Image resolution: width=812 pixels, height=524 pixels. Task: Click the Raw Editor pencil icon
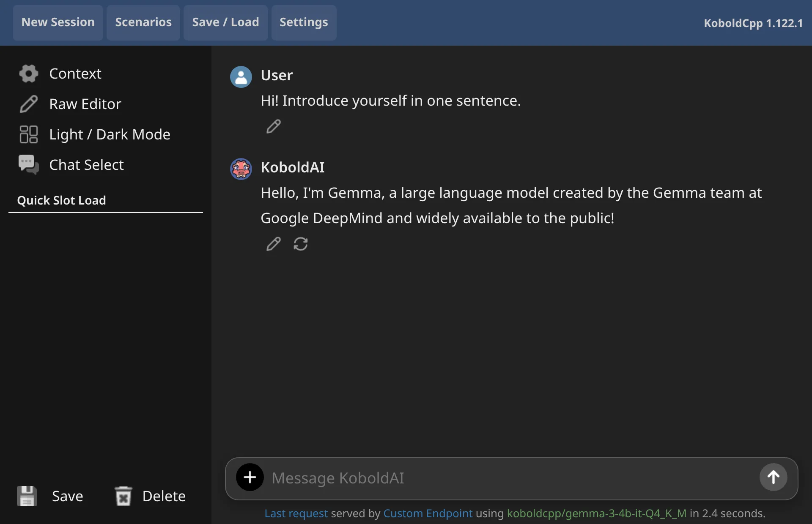click(x=29, y=104)
